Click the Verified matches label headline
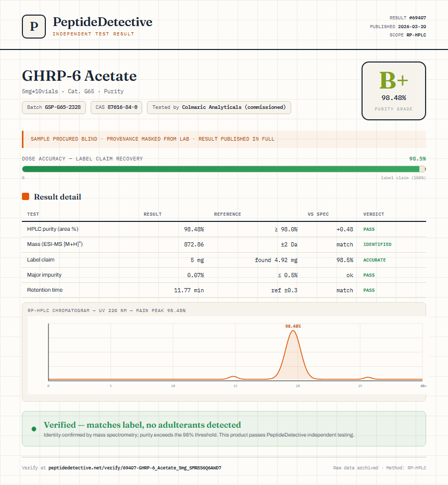 pos(142,425)
